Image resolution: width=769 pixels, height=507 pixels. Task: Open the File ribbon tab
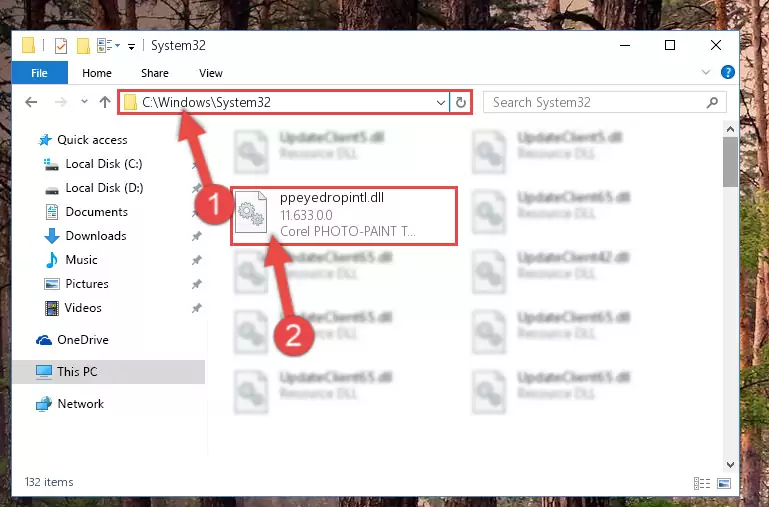(39, 73)
